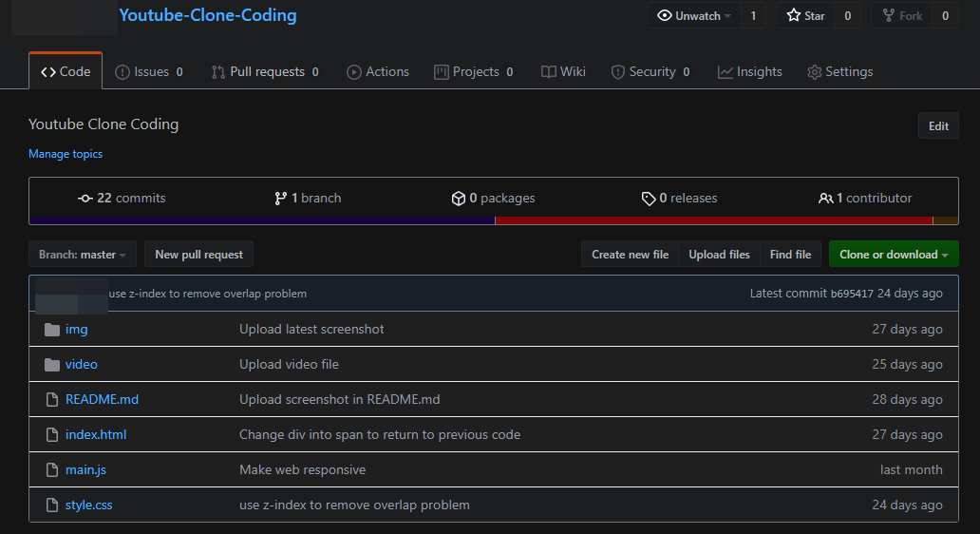This screenshot has width=980, height=534.
Task: Open the main.js file
Action: (85, 469)
